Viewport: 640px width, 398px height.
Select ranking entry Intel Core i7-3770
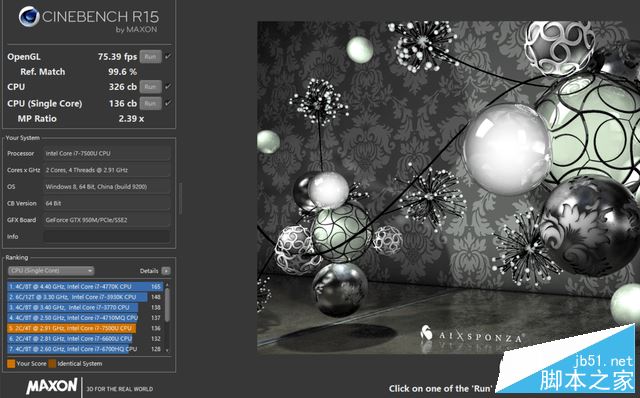pyautogui.click(x=85, y=307)
